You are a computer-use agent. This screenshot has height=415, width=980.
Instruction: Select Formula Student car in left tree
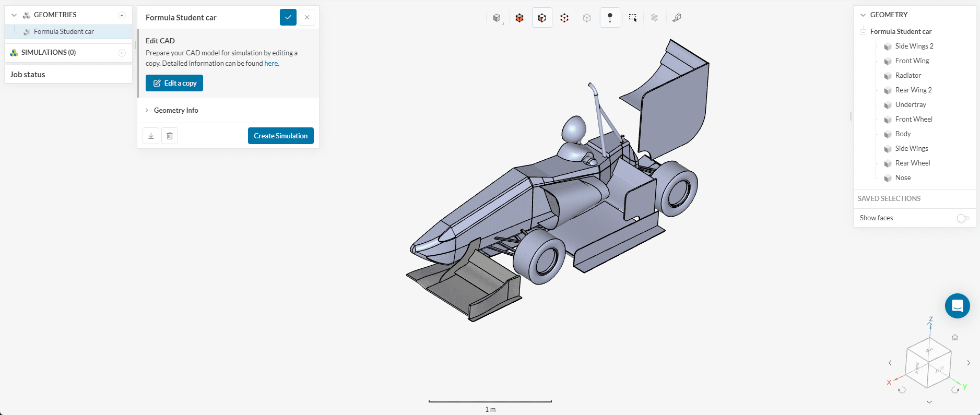[64, 32]
